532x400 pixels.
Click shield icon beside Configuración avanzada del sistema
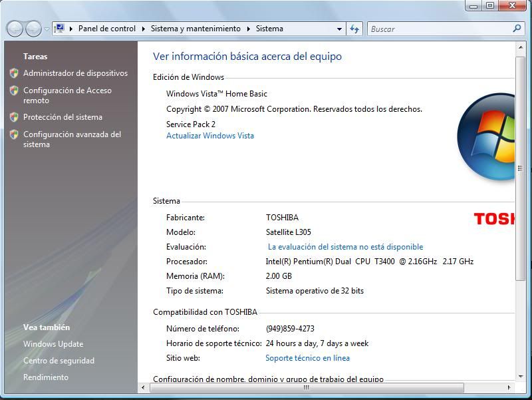[14, 134]
